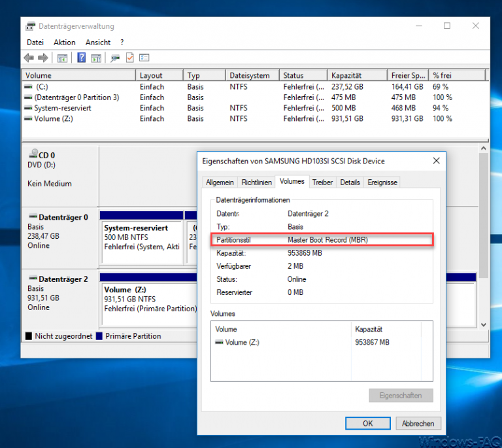This screenshot has height=448, width=502.
Task: Switch to the Allgemein tab
Action: coord(219,182)
